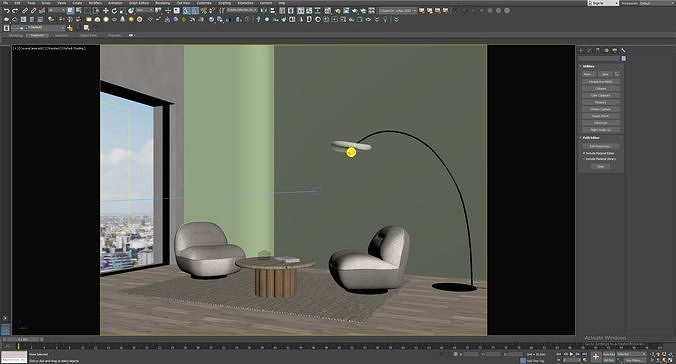Screen dimensions: 676x364
Task: Switch to the Create command panel tab
Action: coord(581,50)
